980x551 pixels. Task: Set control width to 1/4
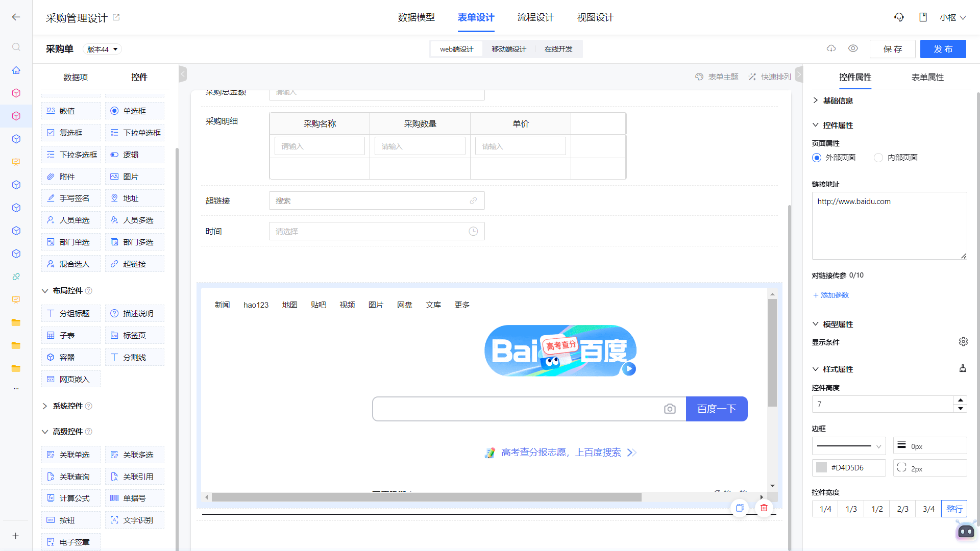825,509
